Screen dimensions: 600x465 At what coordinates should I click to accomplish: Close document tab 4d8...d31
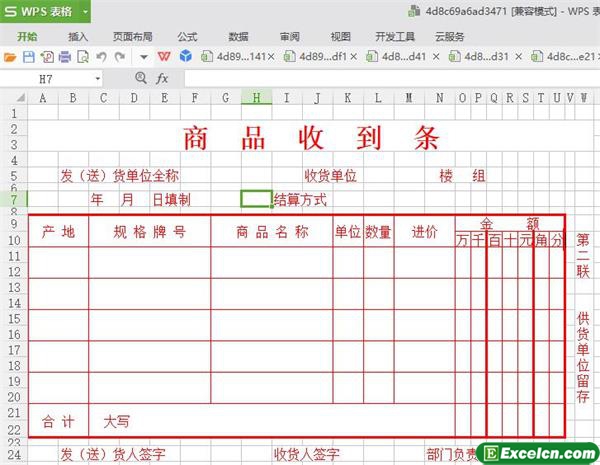[518, 57]
